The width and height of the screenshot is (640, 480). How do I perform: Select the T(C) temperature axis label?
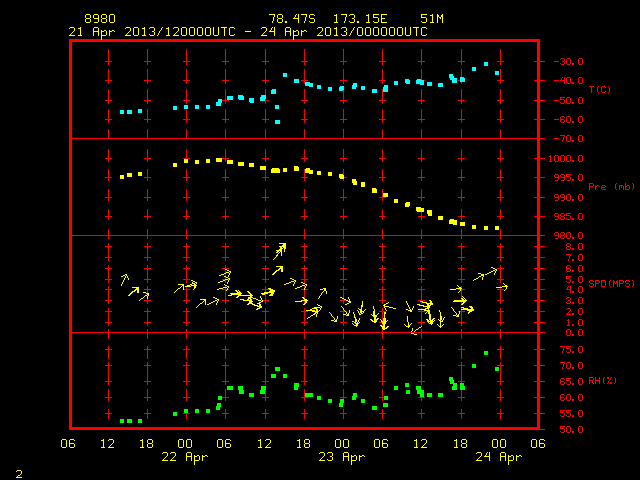[600, 89]
